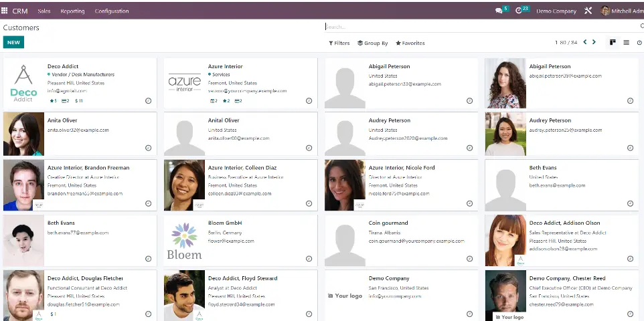644x321 pixels.
Task: Click the $ 1 indicator on Douglas Fletcher
Action: (53, 314)
